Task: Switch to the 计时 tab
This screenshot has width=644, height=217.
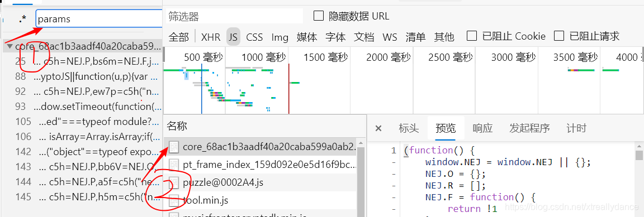Action: click(576, 128)
